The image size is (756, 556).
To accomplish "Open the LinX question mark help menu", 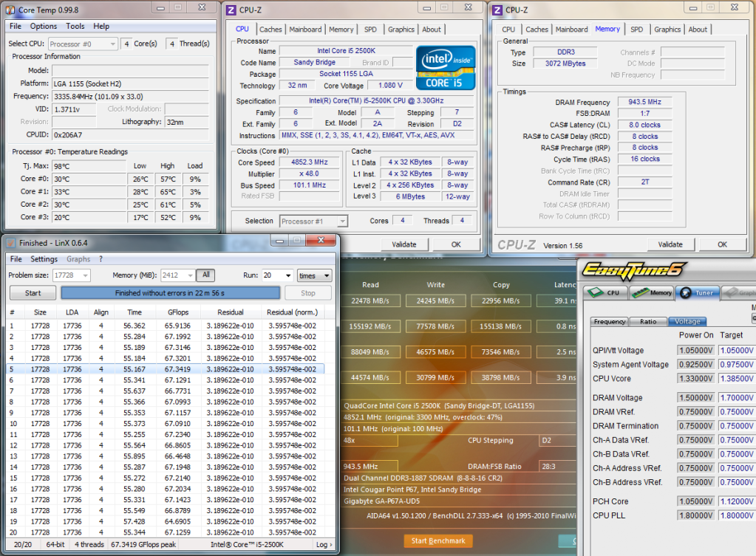I will 101,258.
